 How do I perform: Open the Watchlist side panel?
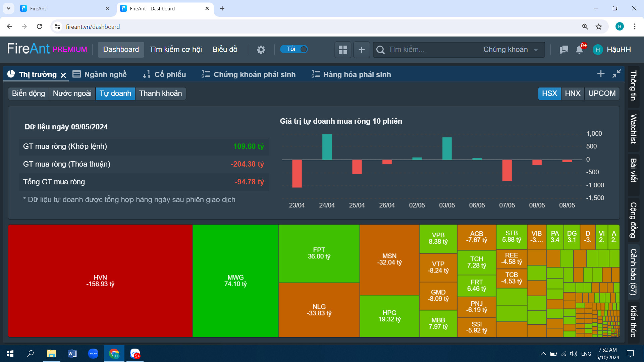click(x=633, y=129)
